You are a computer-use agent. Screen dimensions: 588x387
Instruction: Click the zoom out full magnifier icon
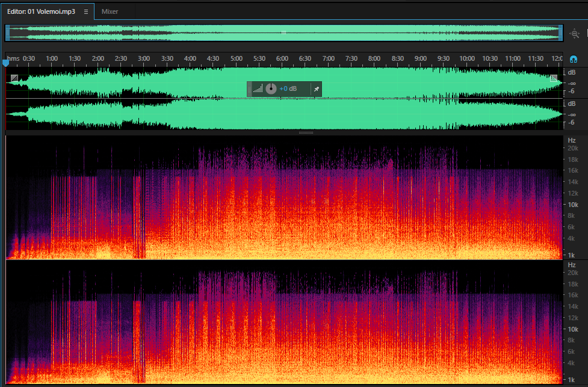click(575, 34)
